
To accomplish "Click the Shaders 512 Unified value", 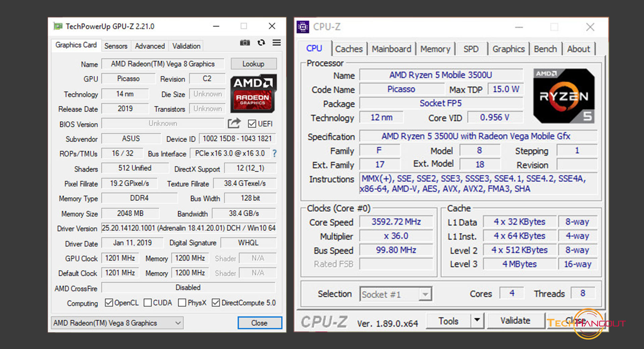I will [135, 168].
